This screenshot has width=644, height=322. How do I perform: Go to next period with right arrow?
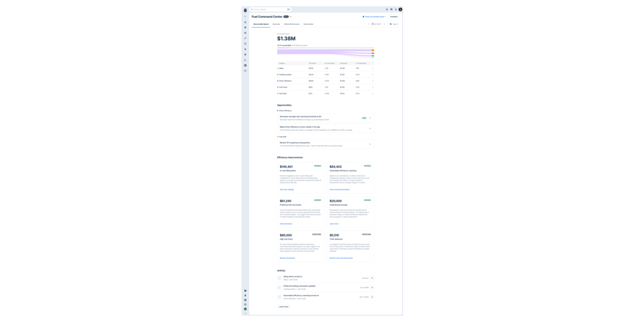(384, 25)
